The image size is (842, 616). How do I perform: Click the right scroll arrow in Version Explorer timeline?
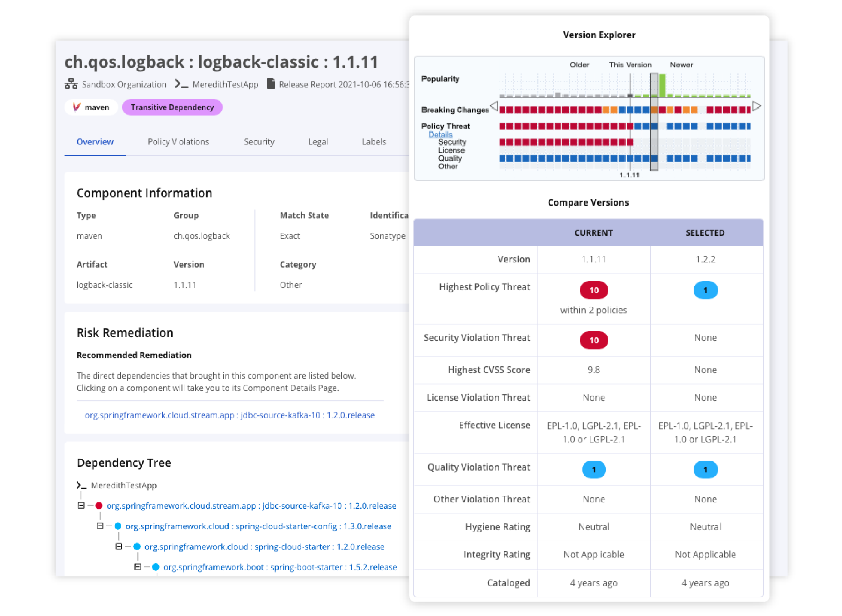pos(757,106)
